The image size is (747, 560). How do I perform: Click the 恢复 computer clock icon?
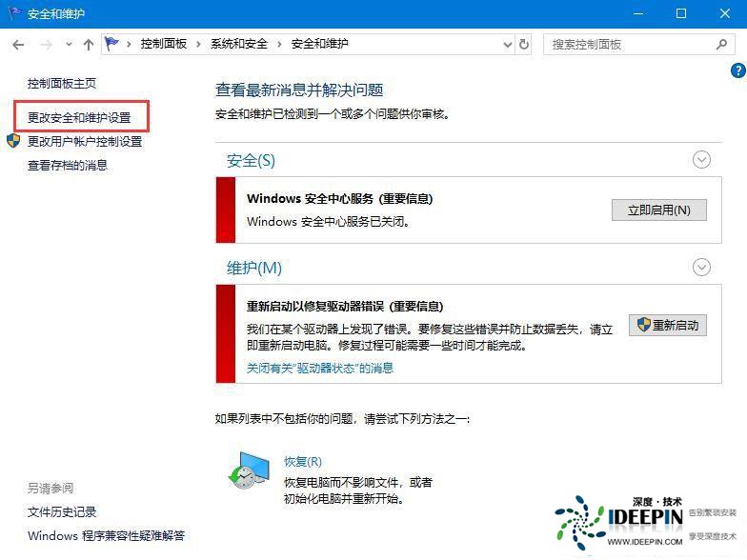click(x=249, y=470)
